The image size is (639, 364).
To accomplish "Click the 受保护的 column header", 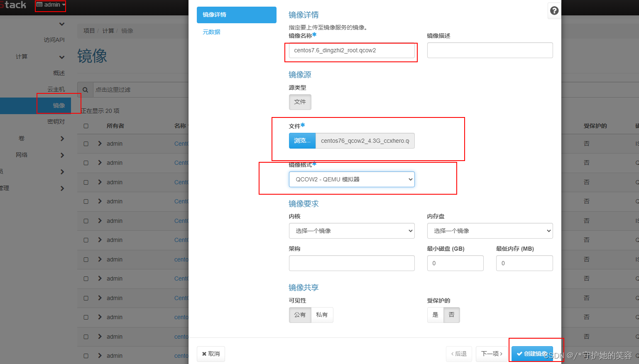I will pyautogui.click(x=595, y=126).
